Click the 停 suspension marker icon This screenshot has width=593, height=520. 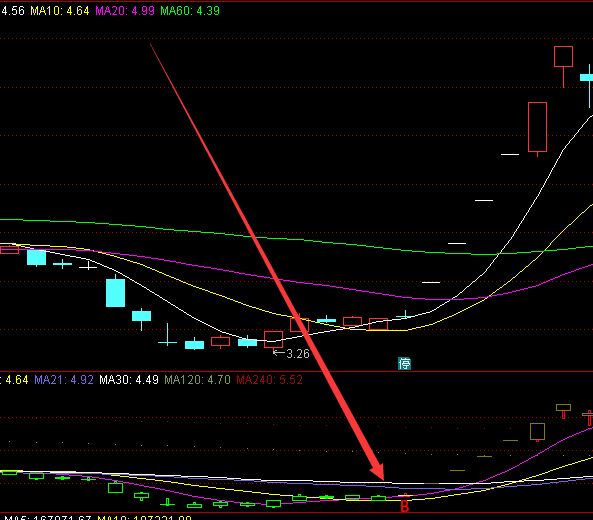coord(404,363)
